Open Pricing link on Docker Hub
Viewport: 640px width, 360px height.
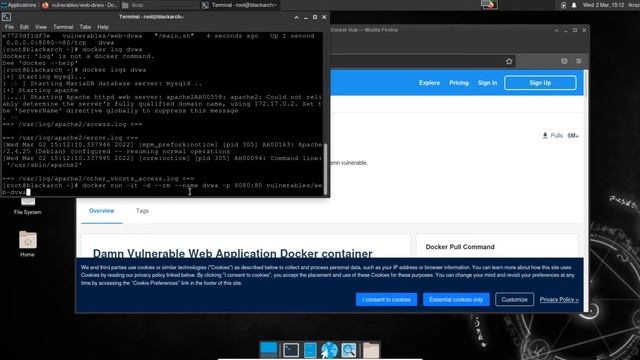pos(459,83)
